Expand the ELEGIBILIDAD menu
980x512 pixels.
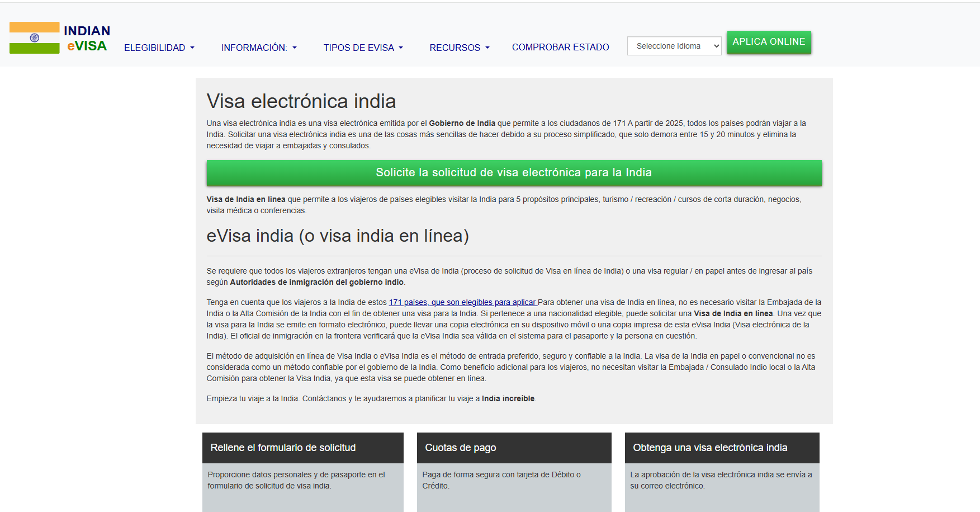coord(159,48)
